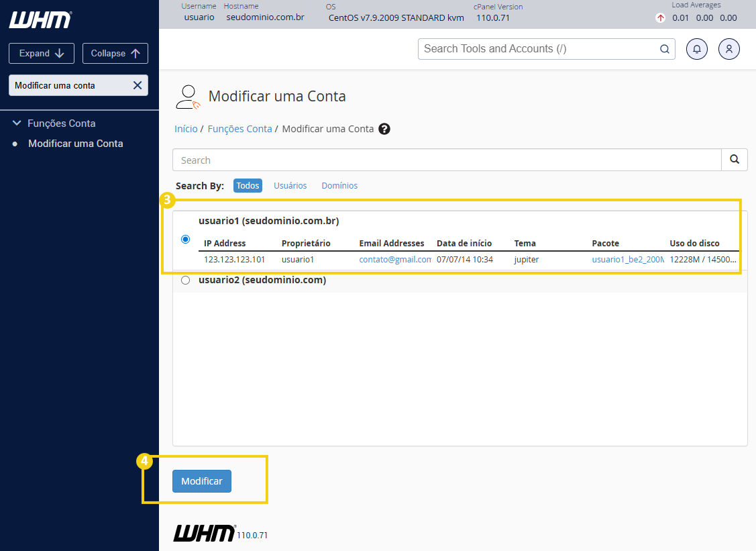
Task: Open the contato@gmail.com email link
Action: [x=395, y=260]
